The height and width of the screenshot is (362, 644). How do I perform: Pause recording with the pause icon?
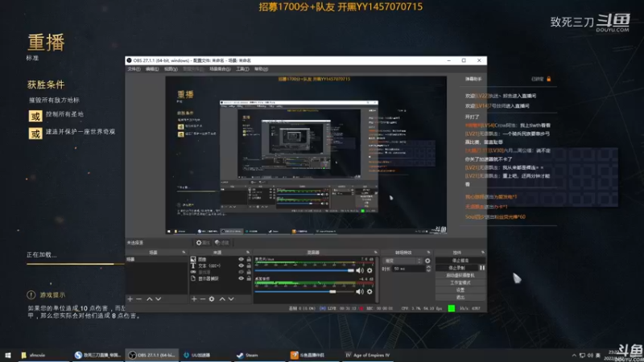(x=482, y=268)
